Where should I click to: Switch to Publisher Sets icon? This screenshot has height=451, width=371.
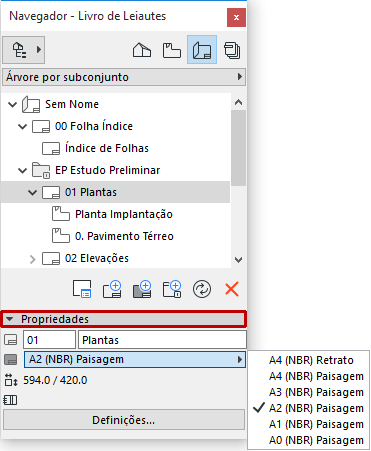coord(232,50)
